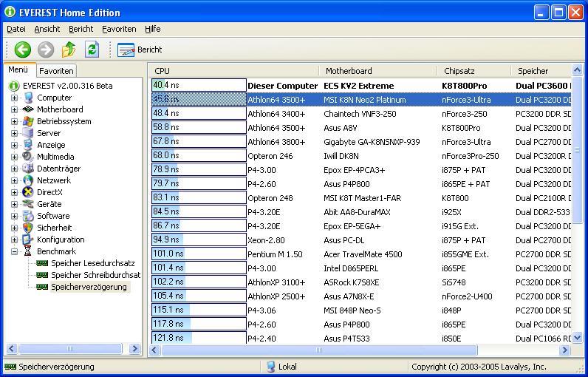588x377 pixels.
Task: Refresh the page with the Refresh icon
Action: pos(92,50)
